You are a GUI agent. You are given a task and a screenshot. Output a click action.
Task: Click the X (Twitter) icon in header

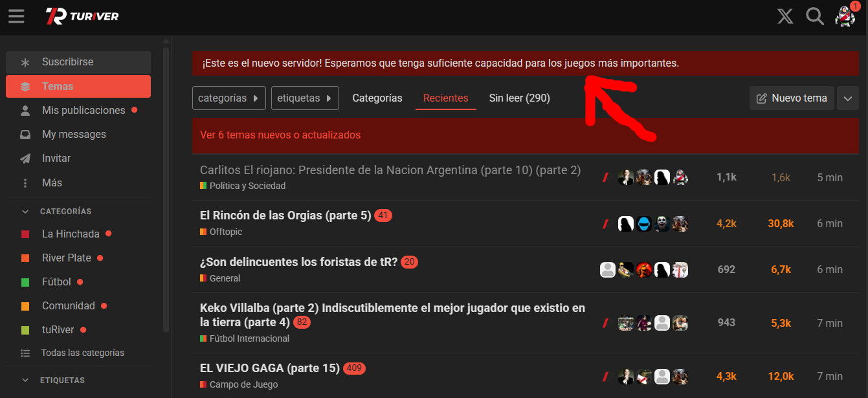[x=785, y=16]
